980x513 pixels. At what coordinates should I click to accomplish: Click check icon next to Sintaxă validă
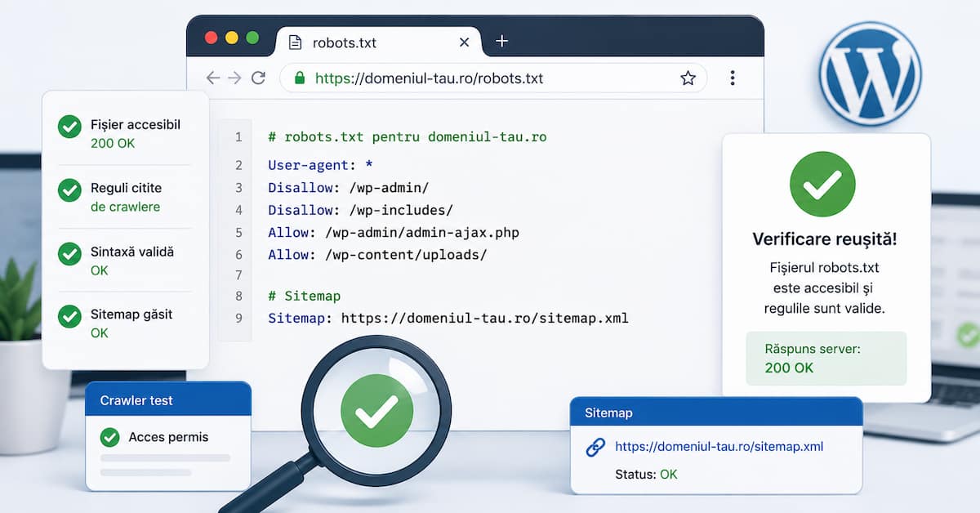tap(69, 253)
